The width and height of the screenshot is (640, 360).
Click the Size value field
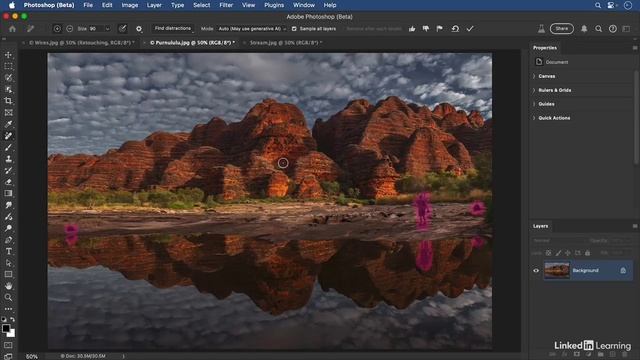click(x=96, y=29)
